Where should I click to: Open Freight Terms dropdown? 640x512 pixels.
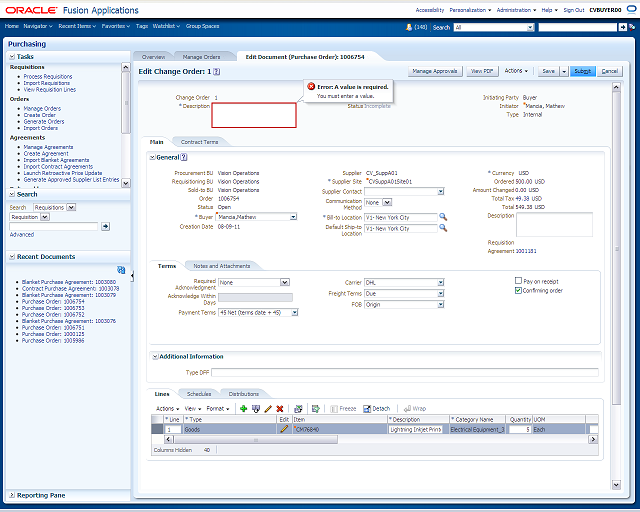[x=441, y=293]
